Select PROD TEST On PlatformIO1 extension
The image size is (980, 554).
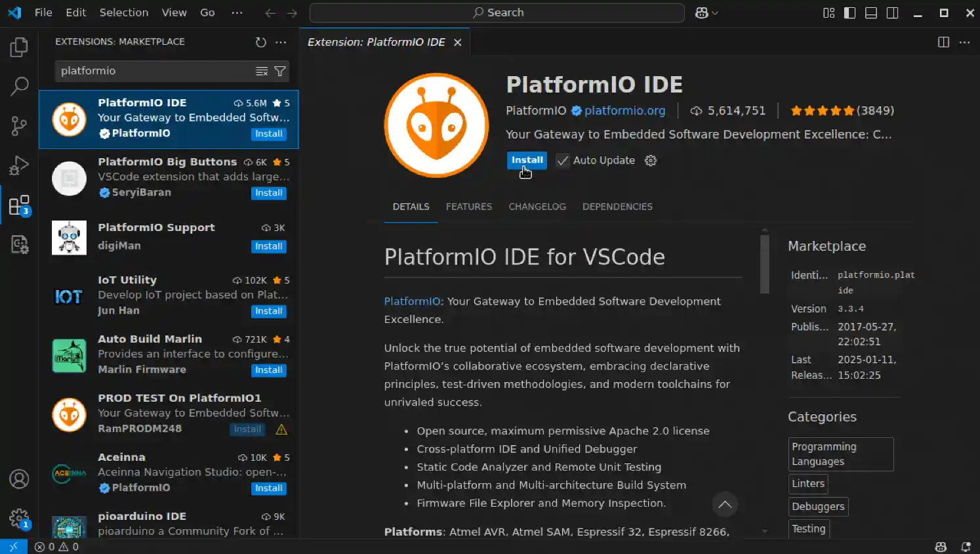click(x=169, y=414)
